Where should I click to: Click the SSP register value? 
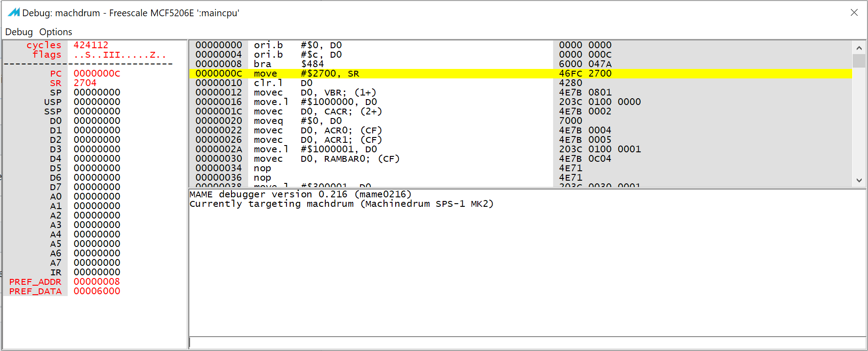point(97,111)
